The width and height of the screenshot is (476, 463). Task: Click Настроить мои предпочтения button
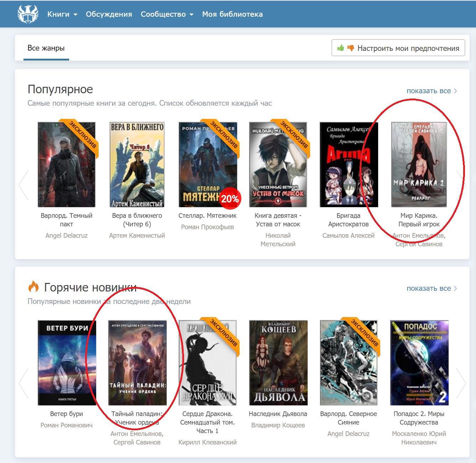click(x=398, y=48)
